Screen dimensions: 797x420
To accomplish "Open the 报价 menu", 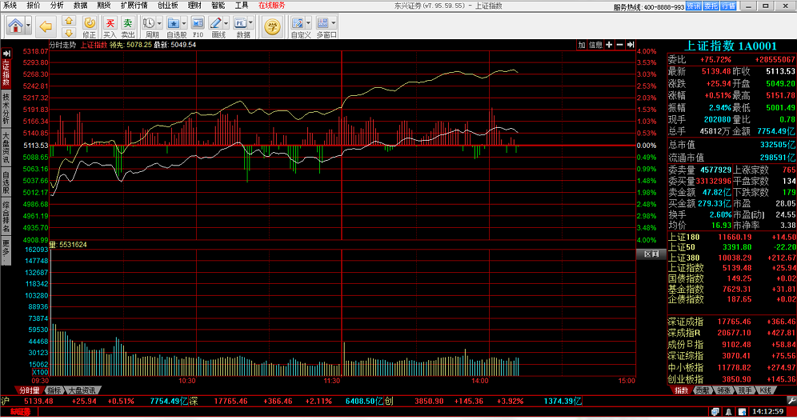I will click(34, 5).
